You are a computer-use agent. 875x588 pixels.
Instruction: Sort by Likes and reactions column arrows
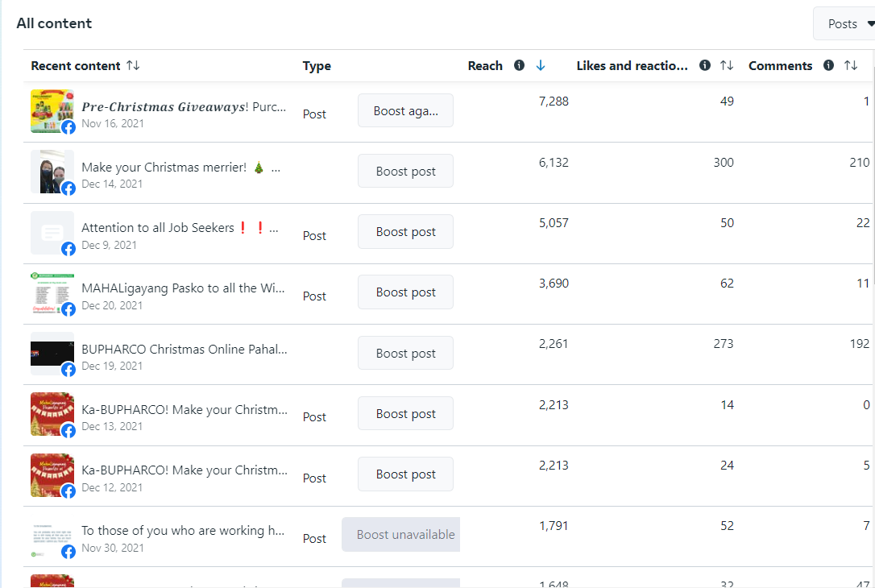pos(727,66)
